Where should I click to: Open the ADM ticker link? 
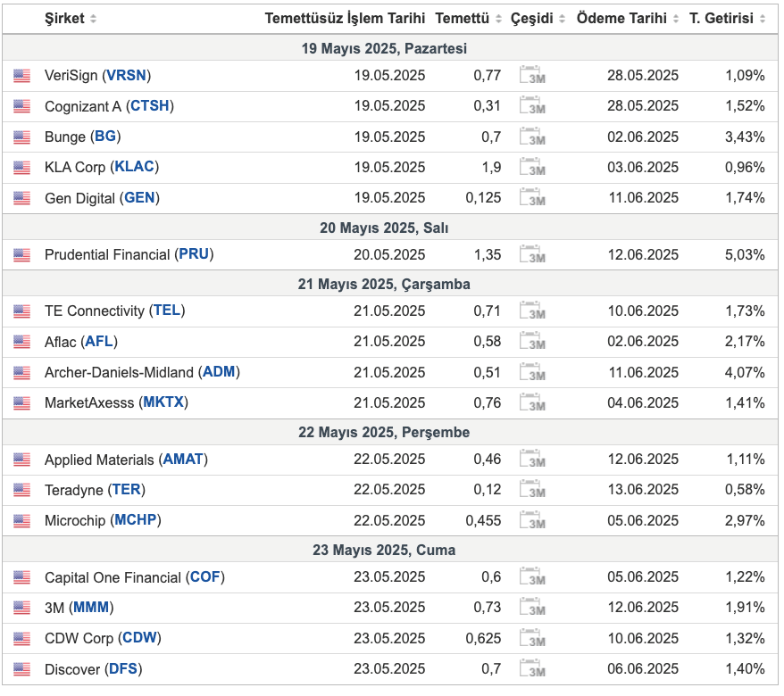coord(219,372)
